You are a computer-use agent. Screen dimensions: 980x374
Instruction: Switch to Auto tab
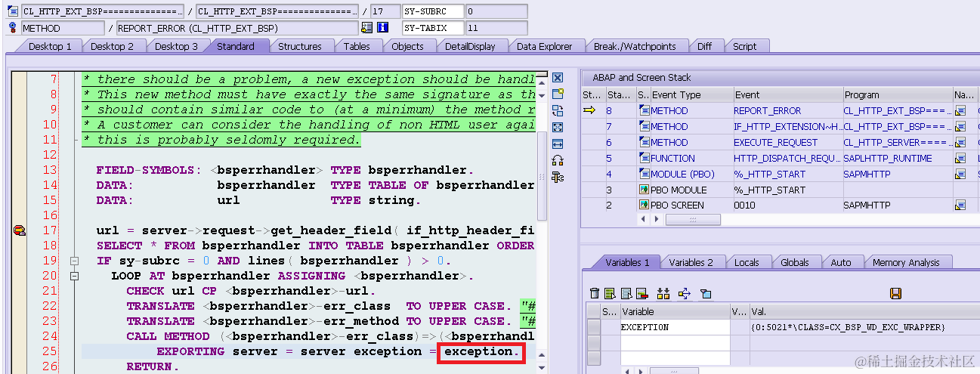841,262
